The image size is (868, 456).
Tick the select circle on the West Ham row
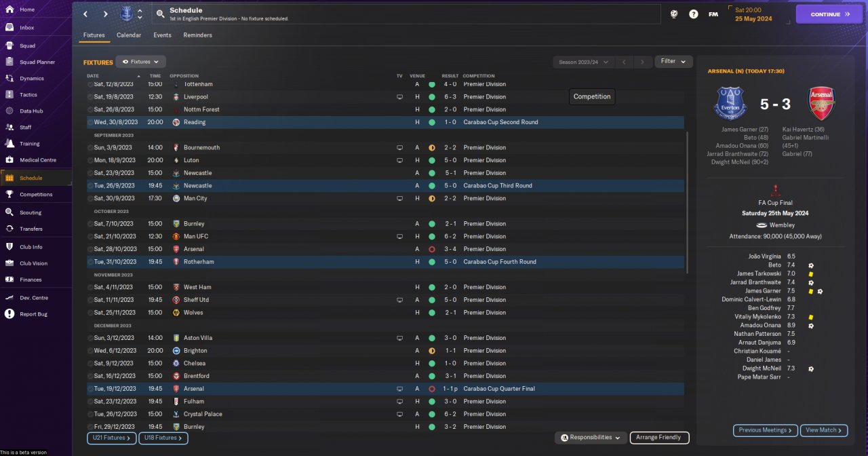90,287
